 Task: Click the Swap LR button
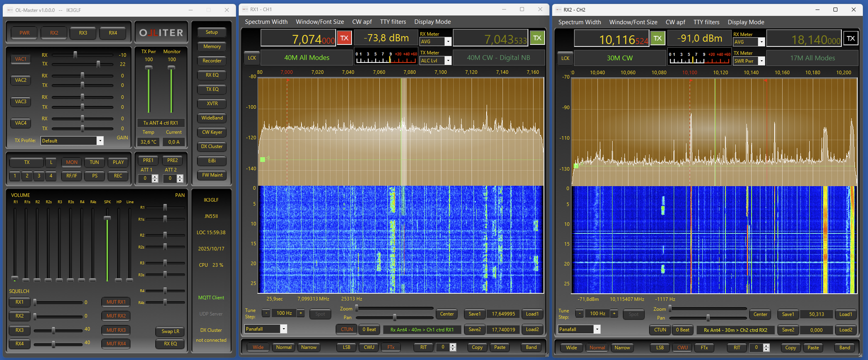[170, 331]
